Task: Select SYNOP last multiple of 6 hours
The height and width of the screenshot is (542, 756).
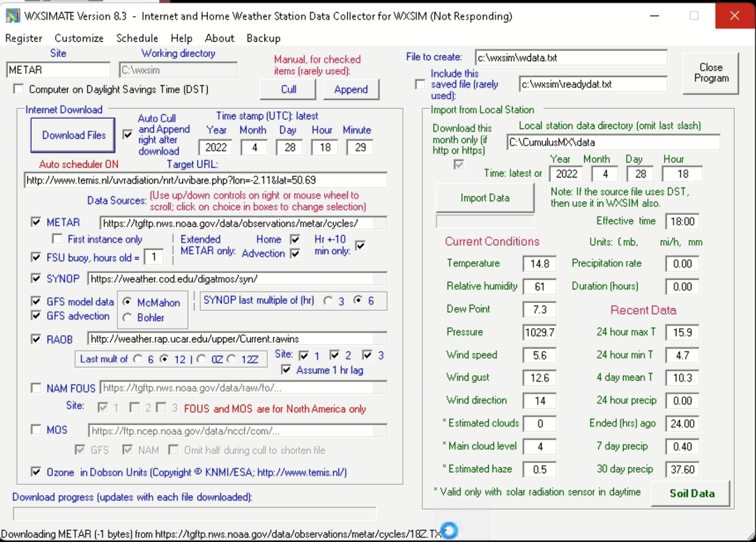Action: pyautogui.click(x=358, y=300)
